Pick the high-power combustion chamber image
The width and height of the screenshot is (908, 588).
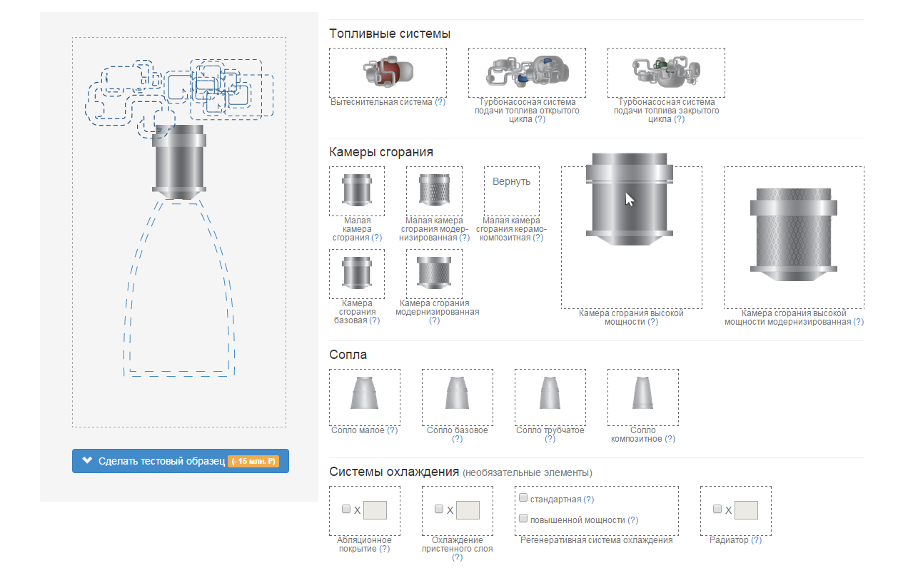[x=630, y=199]
